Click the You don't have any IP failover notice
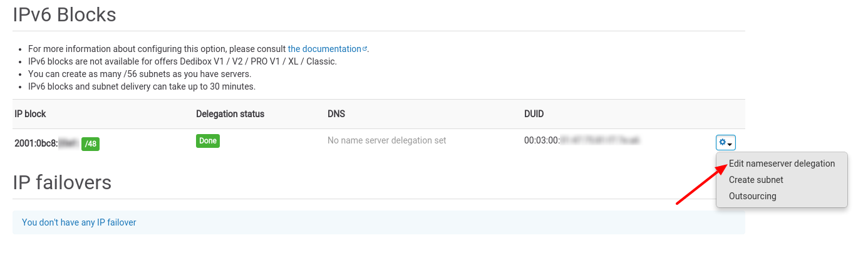 coord(79,222)
